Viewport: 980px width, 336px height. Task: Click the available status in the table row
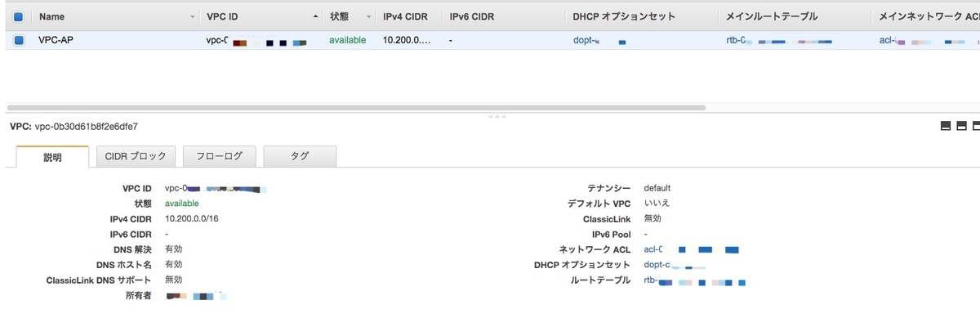(x=348, y=40)
